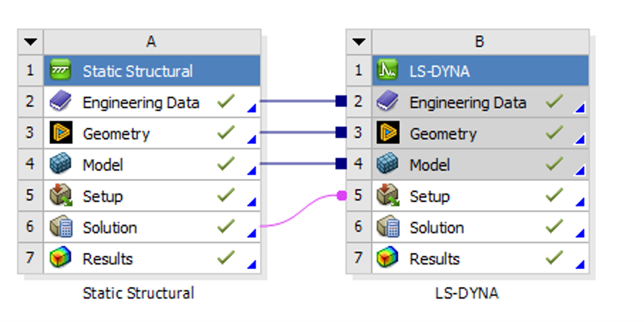Select Model cell in system B
Viewport: 644px width, 322px height.
tap(480, 164)
